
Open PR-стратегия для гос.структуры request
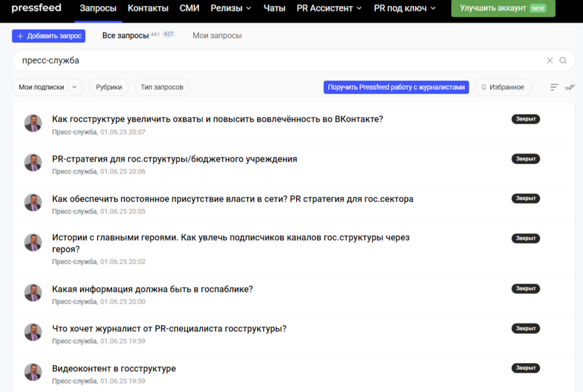[x=174, y=159]
